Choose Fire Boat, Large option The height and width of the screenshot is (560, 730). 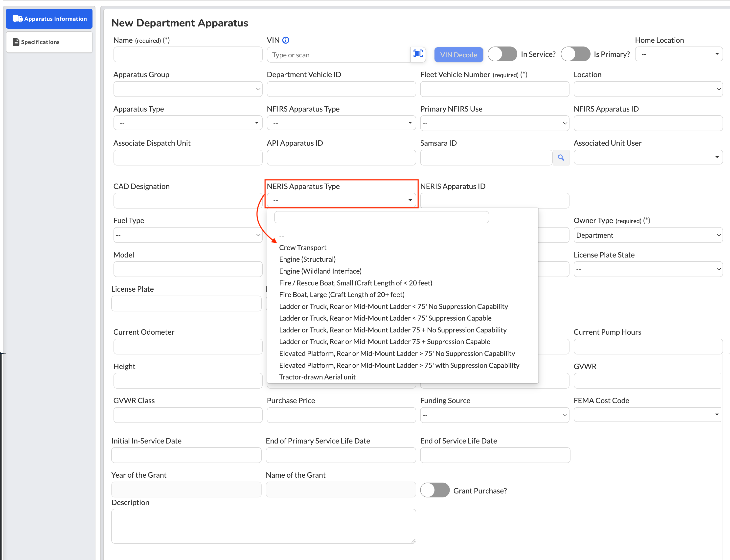coord(403,294)
